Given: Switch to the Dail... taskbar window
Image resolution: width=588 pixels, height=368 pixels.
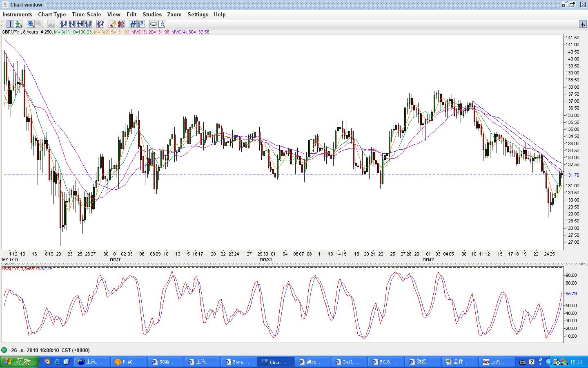Looking at the screenshot, I should click(349, 362).
